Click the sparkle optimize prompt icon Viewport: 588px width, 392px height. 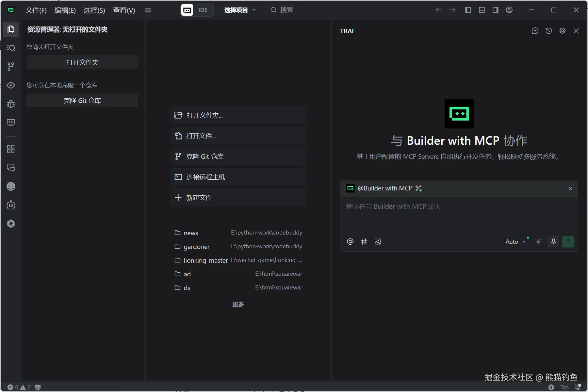tap(539, 241)
